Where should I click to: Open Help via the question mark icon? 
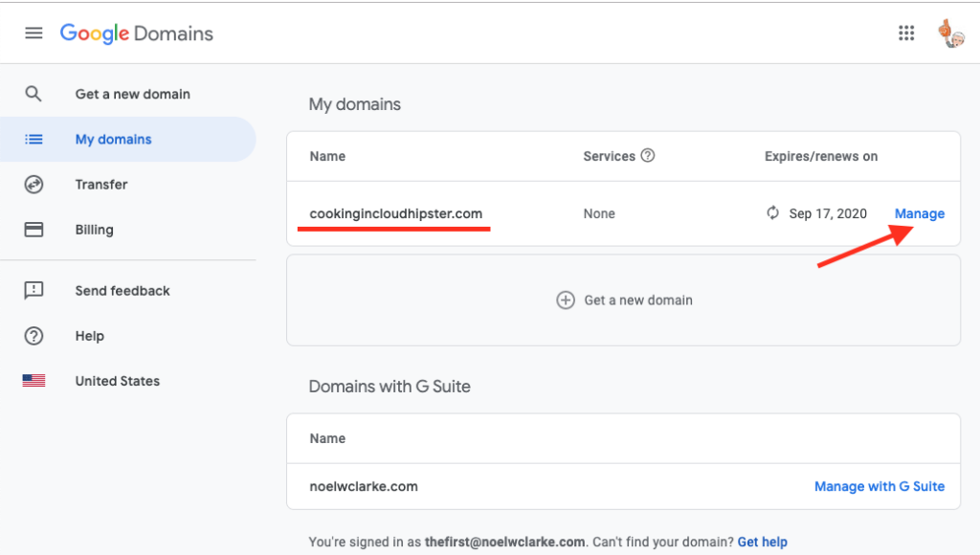(x=33, y=335)
